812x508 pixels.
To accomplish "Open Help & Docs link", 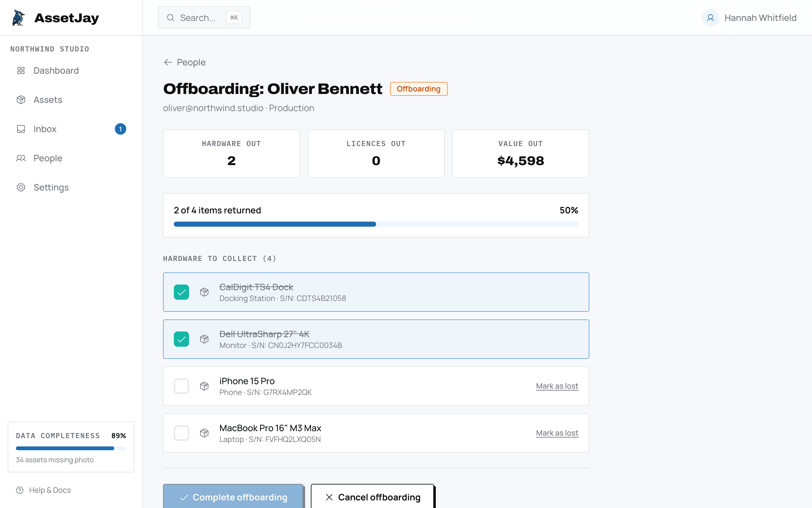I will tap(44, 490).
